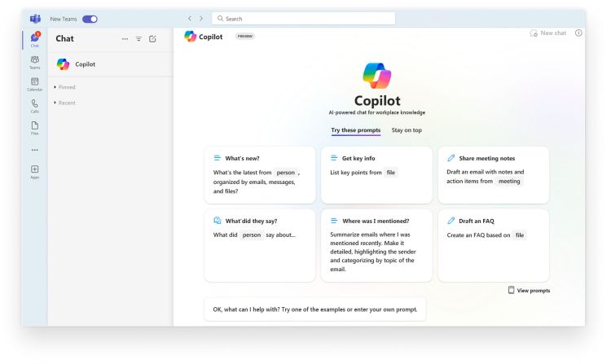This screenshot has width=611, height=364.
Task: Expand the Pinned section
Action: 64,87
